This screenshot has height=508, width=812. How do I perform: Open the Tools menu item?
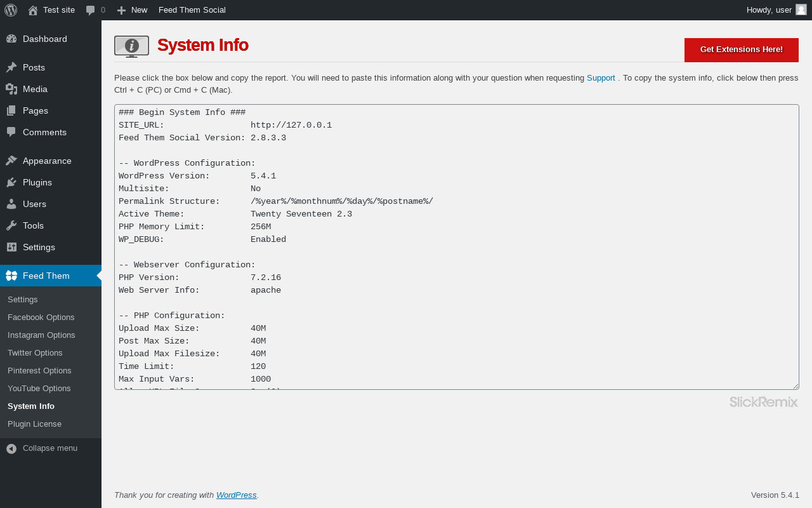51,225
